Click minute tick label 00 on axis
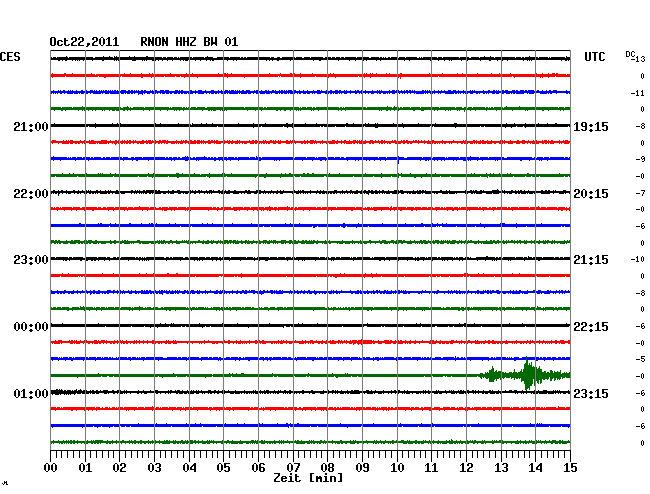Image resolution: width=650 pixels, height=494 pixels. (51, 468)
